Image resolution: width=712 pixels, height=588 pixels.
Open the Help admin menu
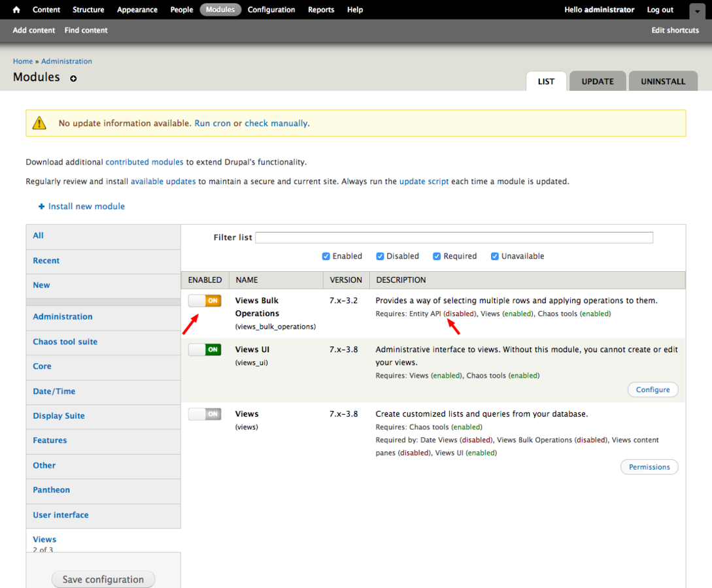click(355, 10)
